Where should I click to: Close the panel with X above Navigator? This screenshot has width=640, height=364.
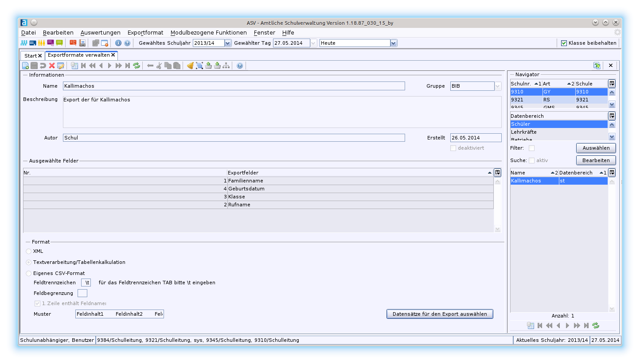tap(610, 65)
